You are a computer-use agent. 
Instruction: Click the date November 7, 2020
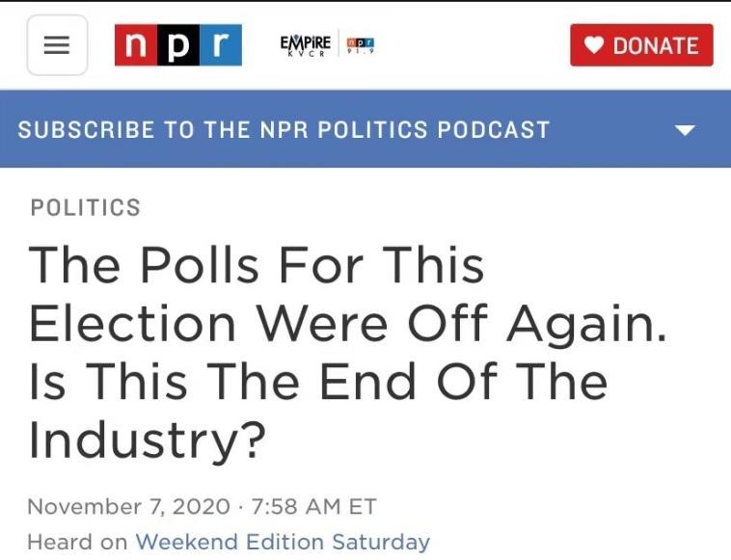[x=128, y=506]
